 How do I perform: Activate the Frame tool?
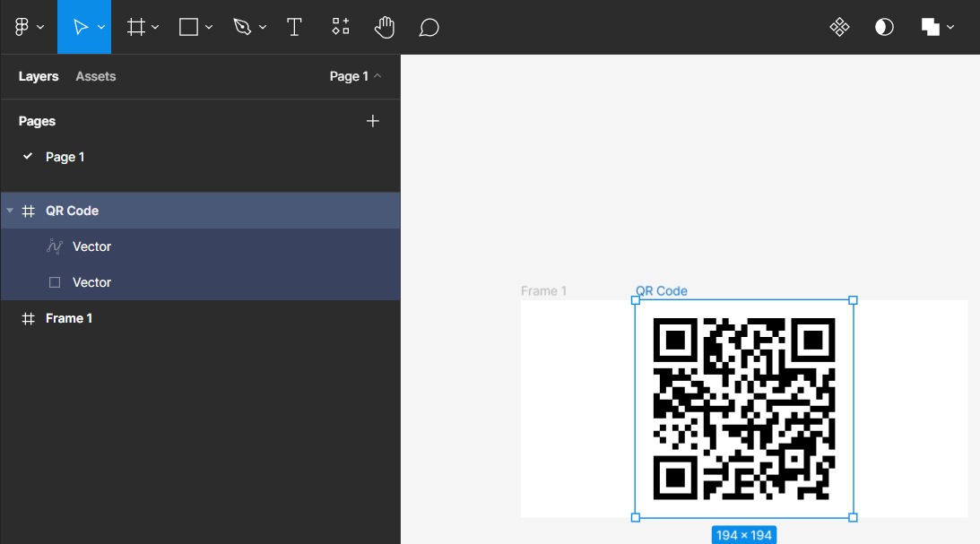point(135,27)
